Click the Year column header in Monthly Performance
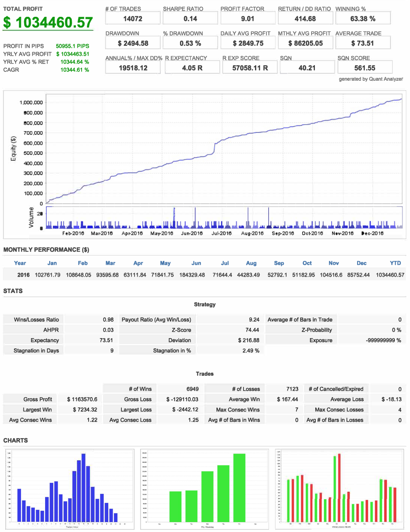Screen dimensions: 410x532 click(x=20, y=263)
